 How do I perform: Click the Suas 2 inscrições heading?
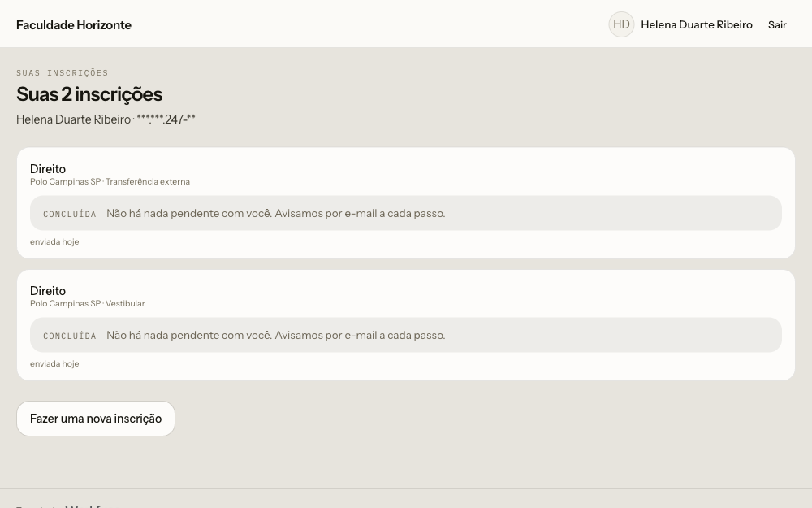coord(89,94)
